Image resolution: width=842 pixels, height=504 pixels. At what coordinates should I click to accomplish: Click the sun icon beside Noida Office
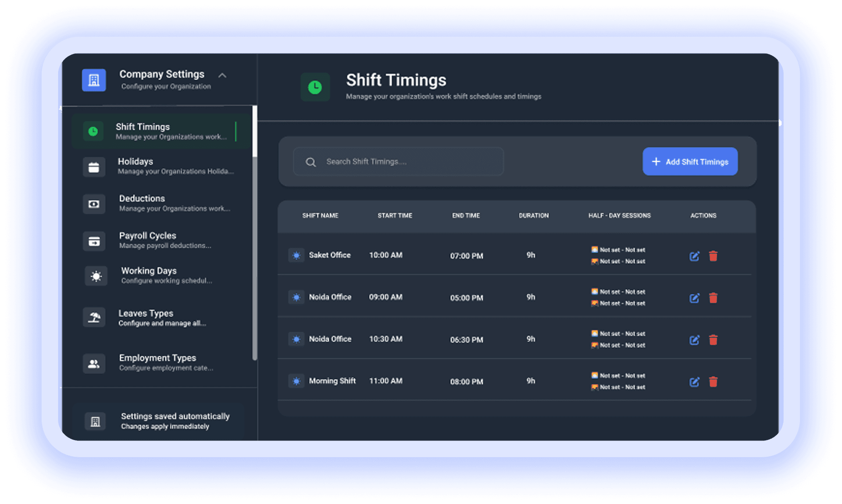[296, 297]
